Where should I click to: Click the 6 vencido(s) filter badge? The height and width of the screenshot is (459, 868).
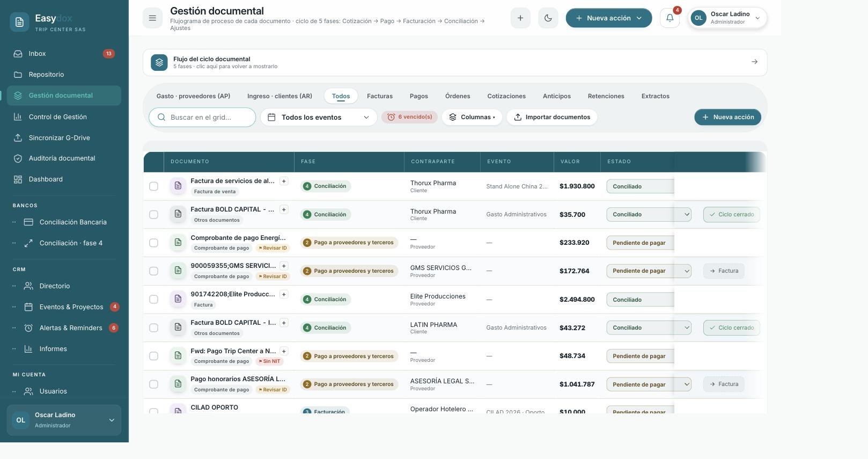[409, 117]
